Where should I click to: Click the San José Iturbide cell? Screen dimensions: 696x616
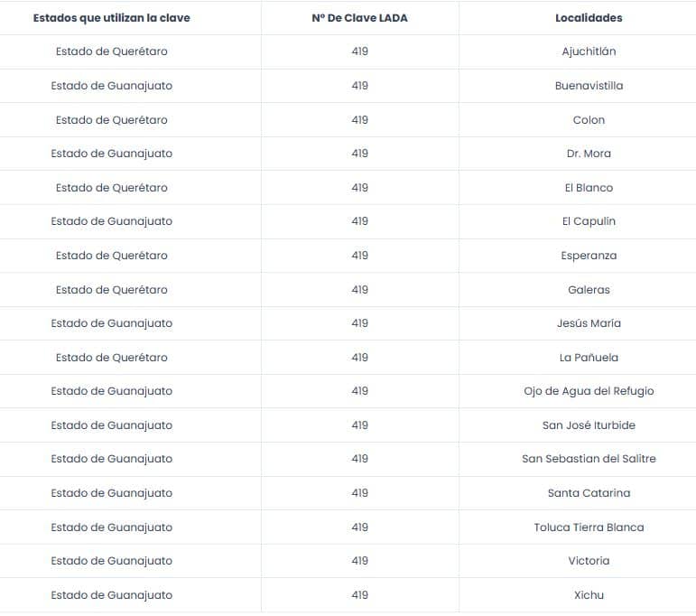pyautogui.click(x=589, y=425)
